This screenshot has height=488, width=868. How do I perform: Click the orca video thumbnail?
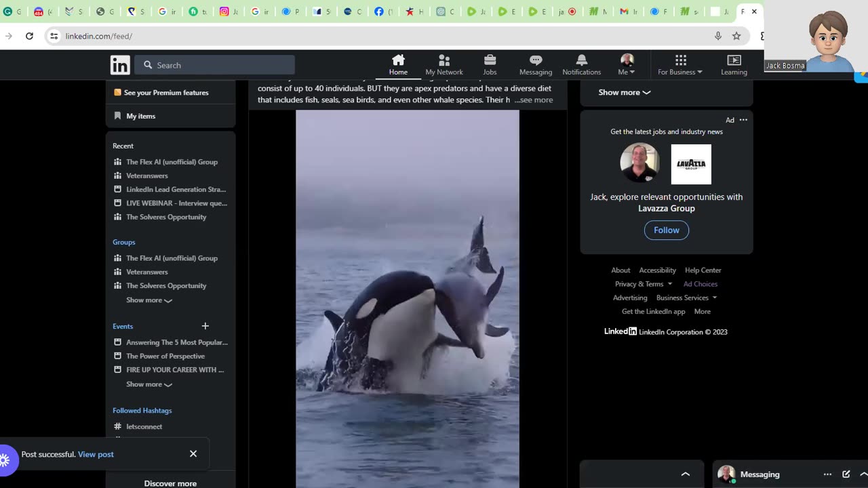click(408, 299)
